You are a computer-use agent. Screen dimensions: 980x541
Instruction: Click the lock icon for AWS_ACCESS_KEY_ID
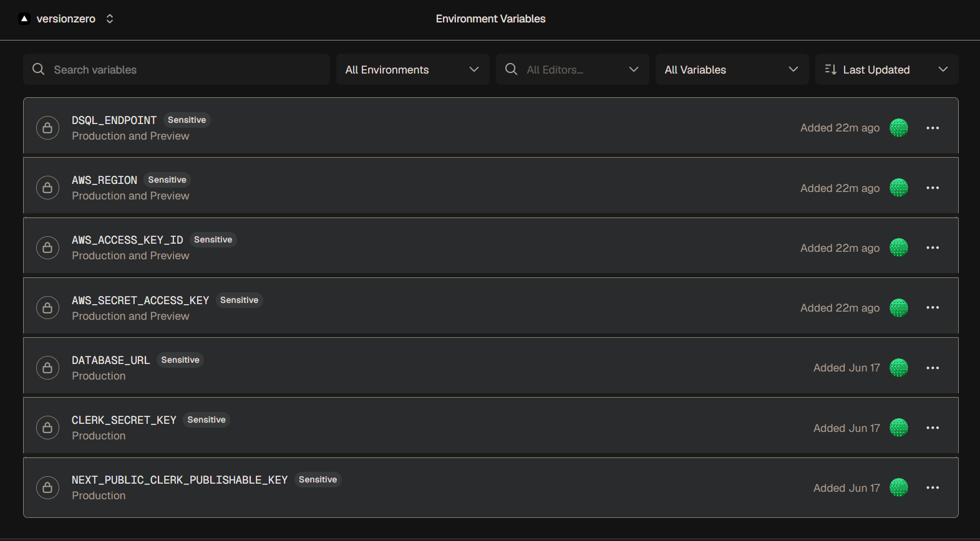point(47,247)
